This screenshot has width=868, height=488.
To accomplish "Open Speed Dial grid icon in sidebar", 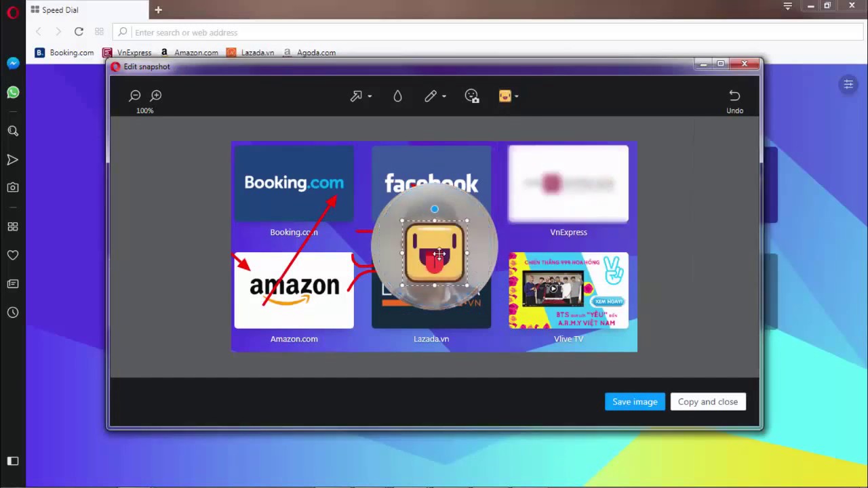I will [13, 227].
